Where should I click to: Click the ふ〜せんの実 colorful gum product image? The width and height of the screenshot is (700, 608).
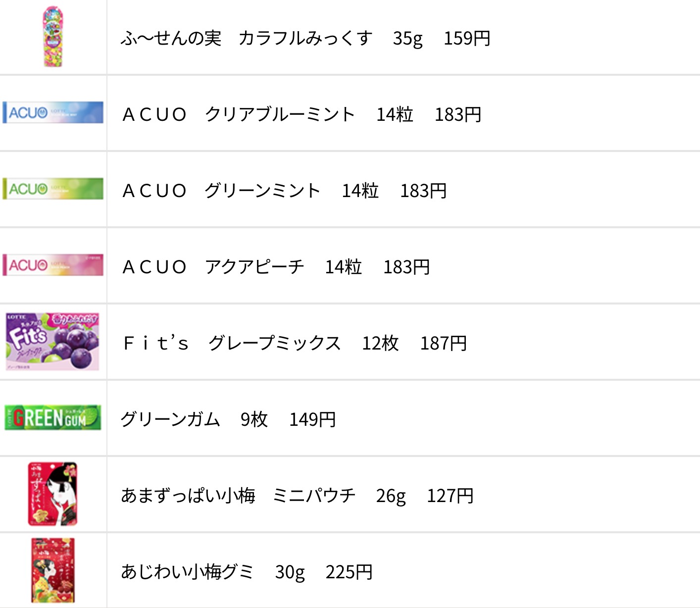pyautogui.click(x=53, y=37)
